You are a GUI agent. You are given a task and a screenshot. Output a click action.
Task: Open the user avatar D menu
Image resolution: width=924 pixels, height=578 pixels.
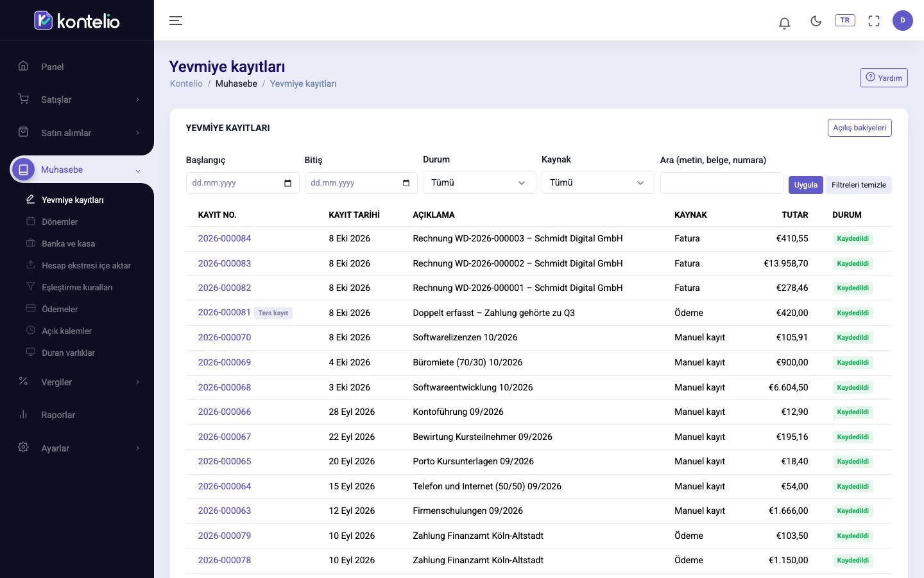coord(903,21)
